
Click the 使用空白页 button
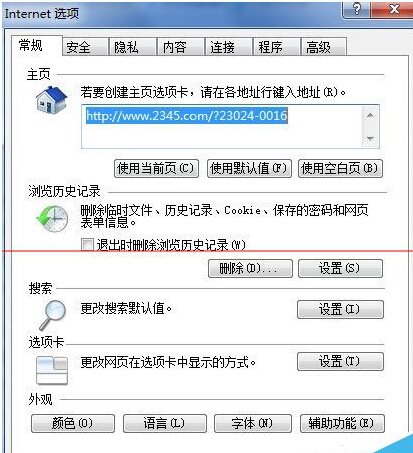click(x=340, y=168)
